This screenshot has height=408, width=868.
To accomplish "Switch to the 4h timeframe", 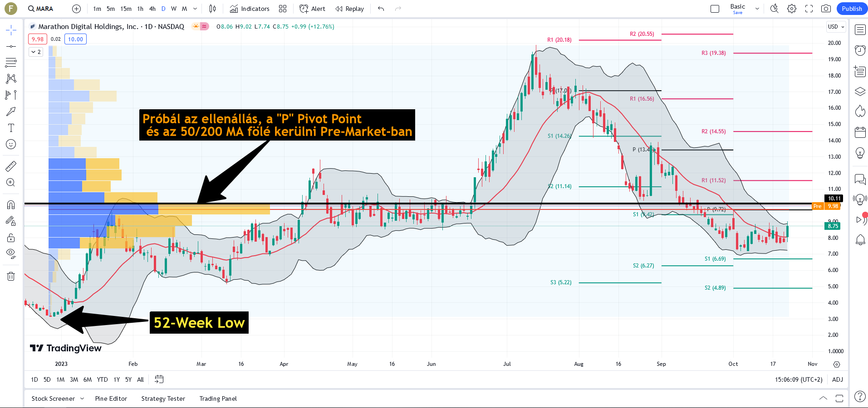I will tap(152, 9).
